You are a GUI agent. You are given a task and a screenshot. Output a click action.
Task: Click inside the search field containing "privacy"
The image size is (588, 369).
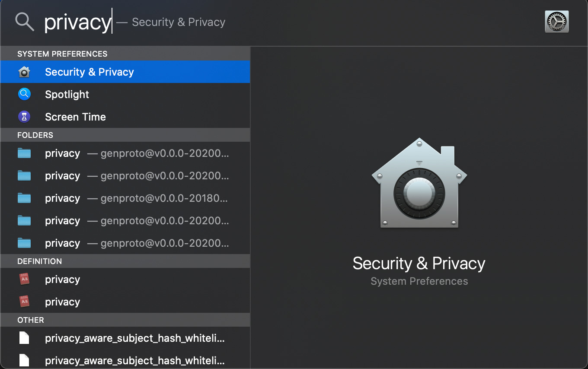pos(78,22)
